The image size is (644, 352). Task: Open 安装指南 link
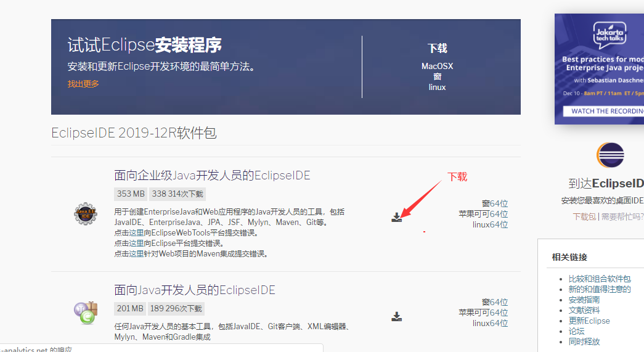pyautogui.click(x=584, y=300)
